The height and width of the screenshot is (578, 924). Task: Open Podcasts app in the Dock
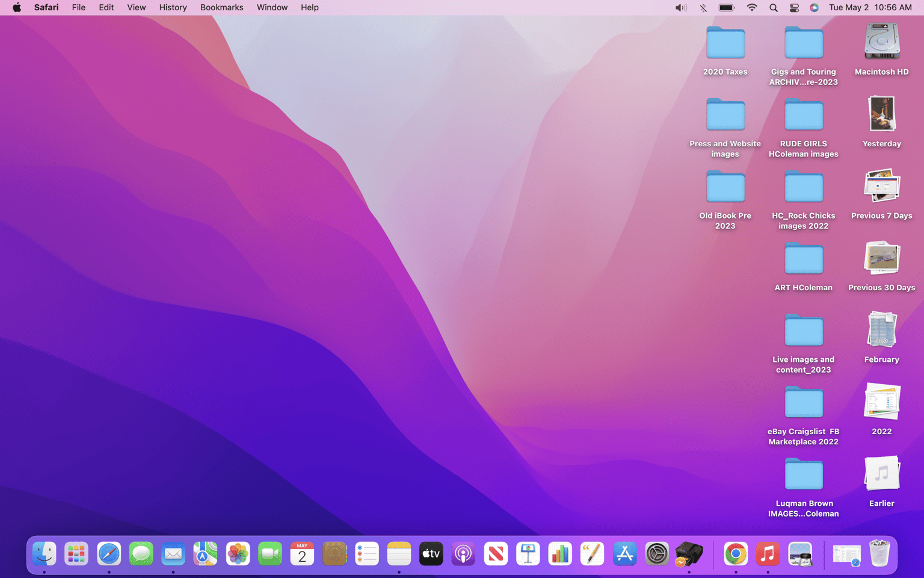click(463, 554)
